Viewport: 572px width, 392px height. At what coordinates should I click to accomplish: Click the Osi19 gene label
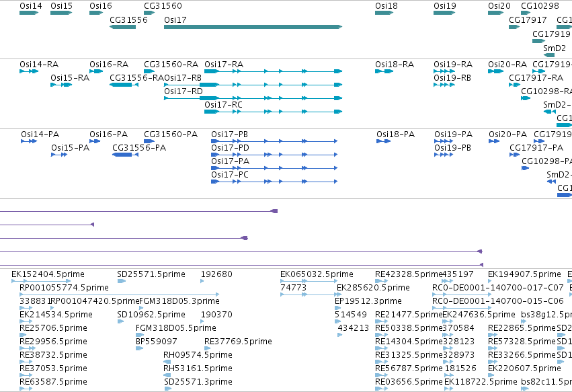pos(445,6)
